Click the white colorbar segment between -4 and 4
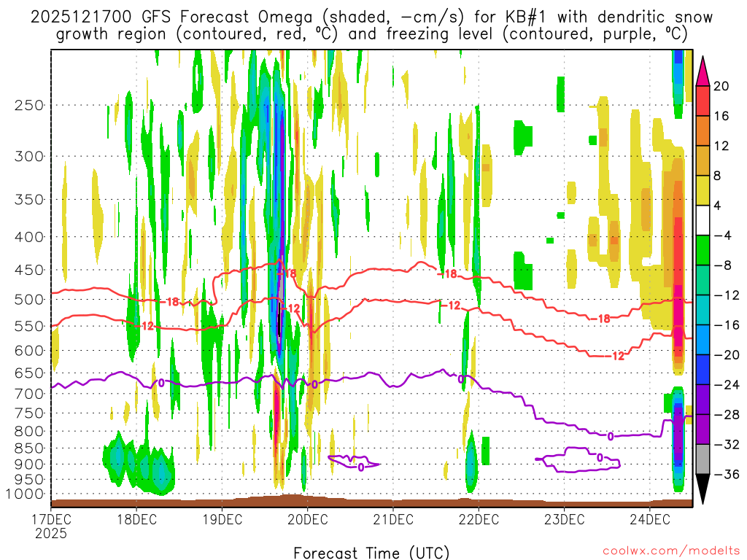 click(x=703, y=220)
